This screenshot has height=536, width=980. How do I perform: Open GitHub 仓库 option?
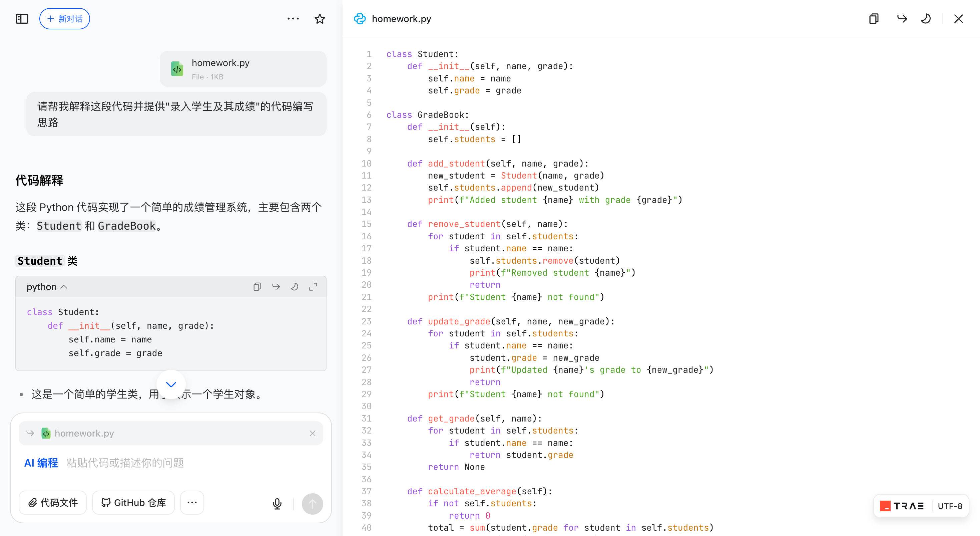click(x=133, y=503)
